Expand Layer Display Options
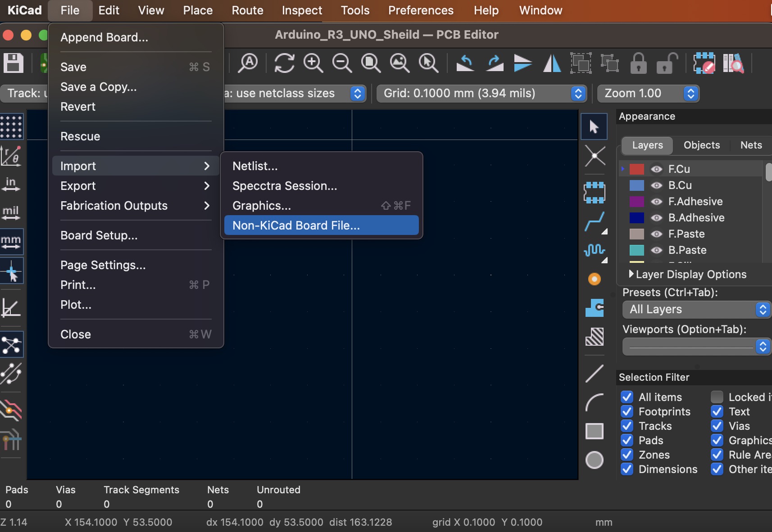The height and width of the screenshot is (532, 772). [687, 275]
